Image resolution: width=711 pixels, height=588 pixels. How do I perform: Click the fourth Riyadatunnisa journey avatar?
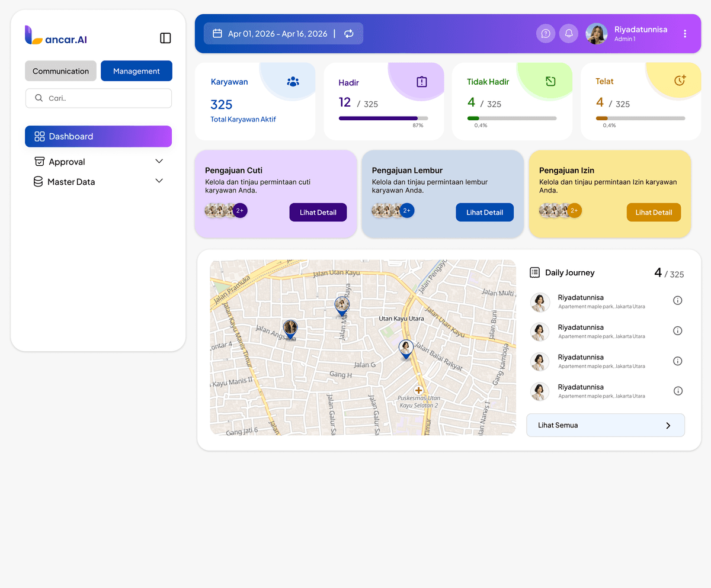click(540, 391)
